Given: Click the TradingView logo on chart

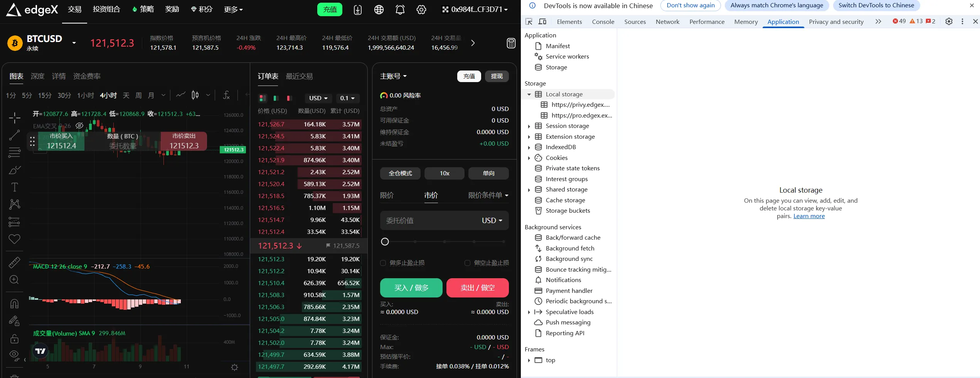Looking at the screenshot, I should (x=40, y=351).
